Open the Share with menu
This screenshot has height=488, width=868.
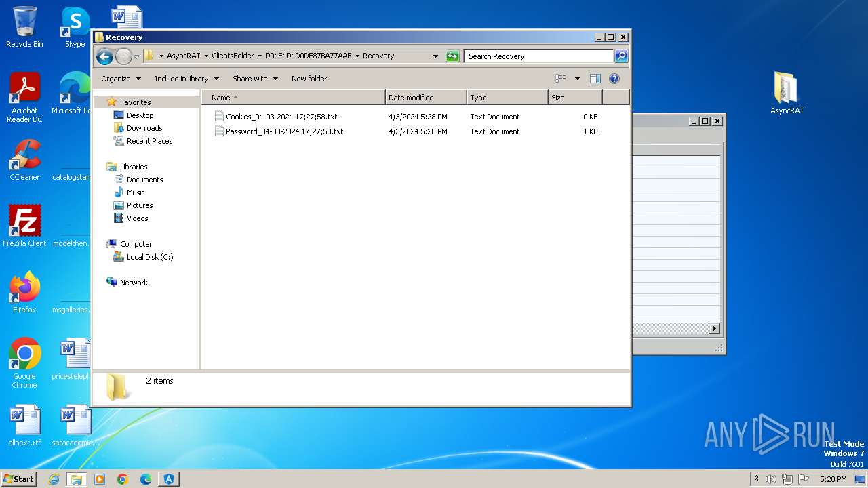[x=255, y=79]
